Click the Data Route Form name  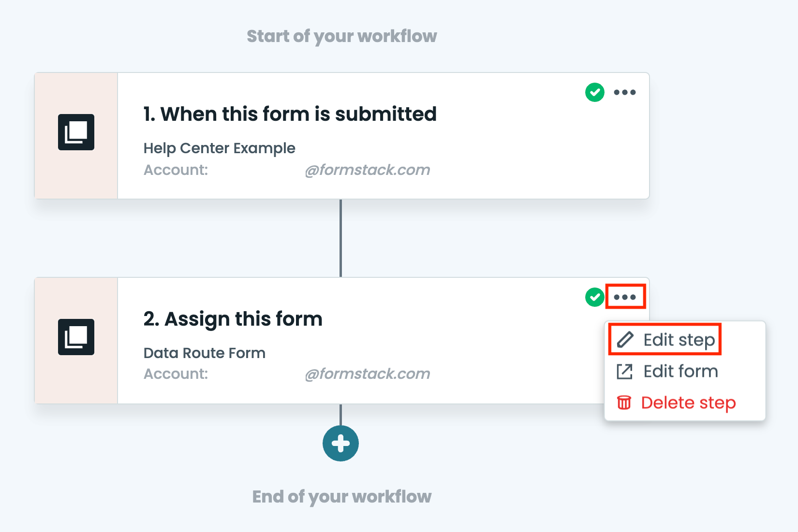coord(204,353)
